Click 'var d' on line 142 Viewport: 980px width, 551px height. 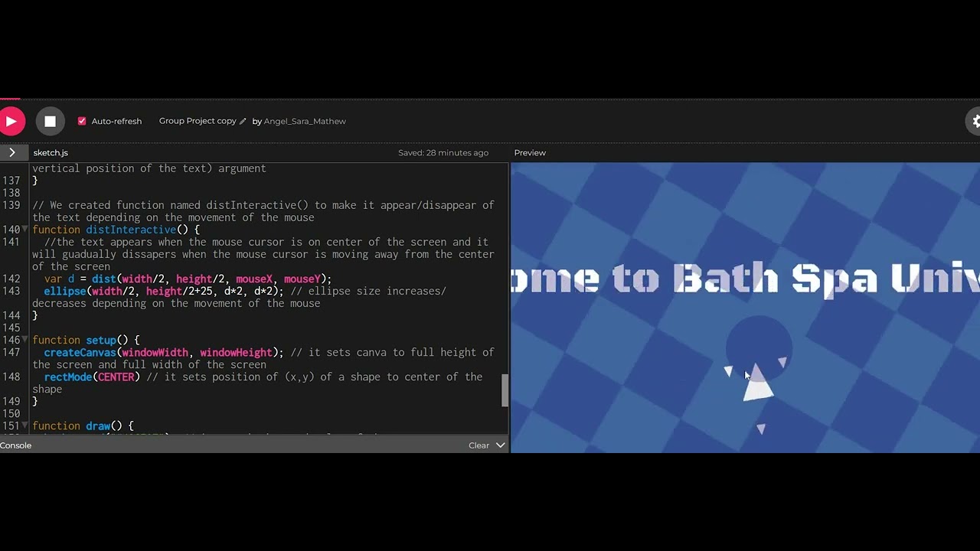[59, 279]
